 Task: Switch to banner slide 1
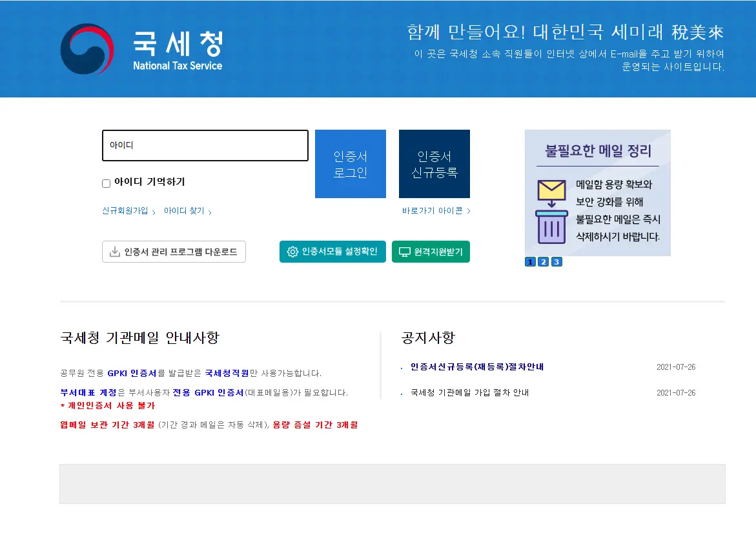530,262
